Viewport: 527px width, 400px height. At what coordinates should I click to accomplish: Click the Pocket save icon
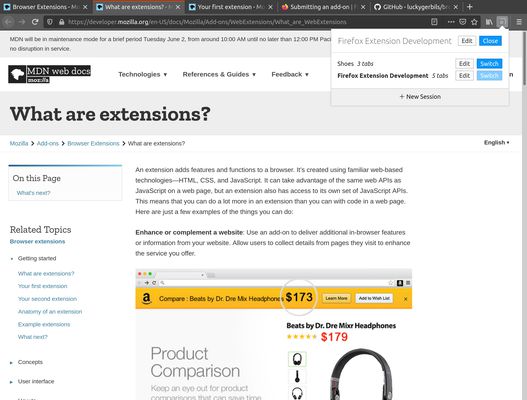click(463, 22)
